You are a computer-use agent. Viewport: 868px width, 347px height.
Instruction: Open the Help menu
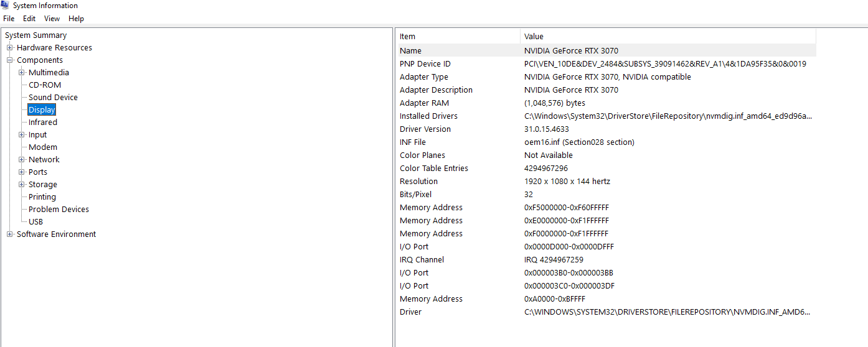[x=76, y=19]
